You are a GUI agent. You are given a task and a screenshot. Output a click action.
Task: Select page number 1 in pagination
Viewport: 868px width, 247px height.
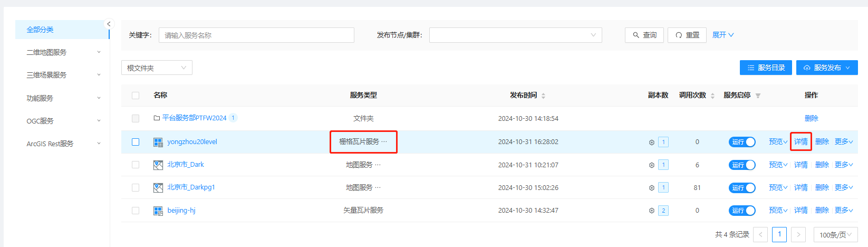pos(779,234)
